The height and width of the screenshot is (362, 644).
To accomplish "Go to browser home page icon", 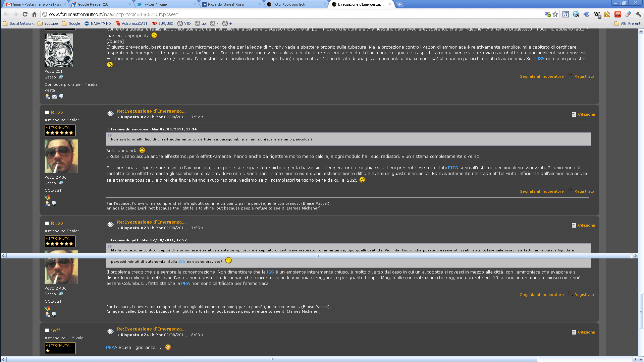I will point(34,14).
